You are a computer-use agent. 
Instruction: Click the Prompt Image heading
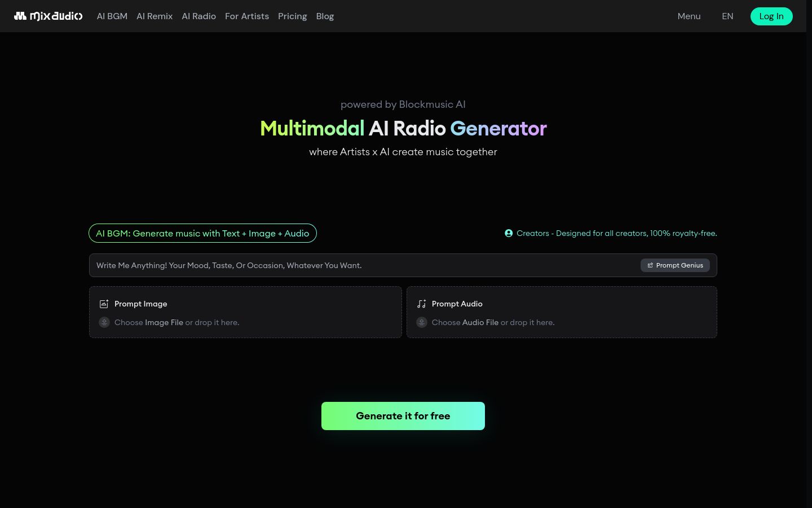(141, 304)
